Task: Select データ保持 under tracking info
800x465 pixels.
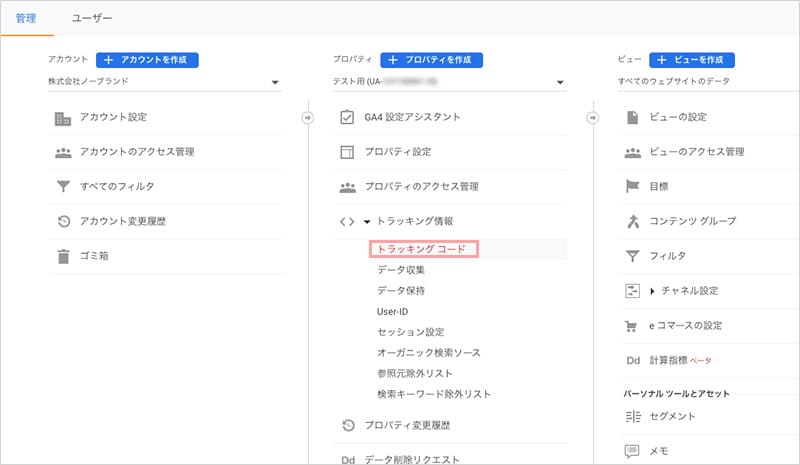Action: pyautogui.click(x=401, y=291)
